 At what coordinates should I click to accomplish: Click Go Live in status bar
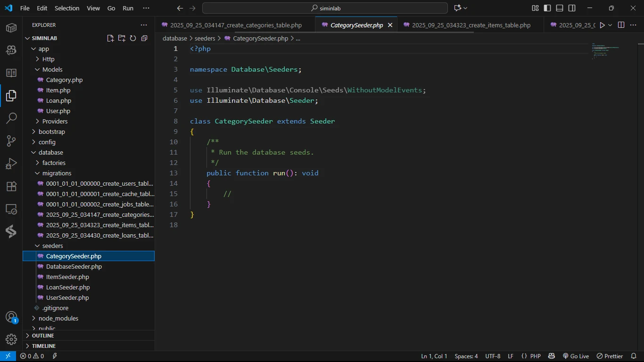[576, 356]
